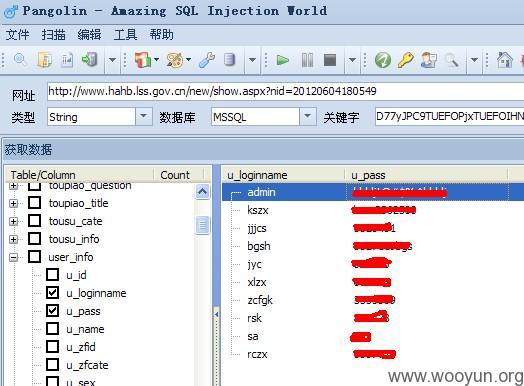Click the copy documents toolbar icon
524x386 pixels.
(x=44, y=60)
